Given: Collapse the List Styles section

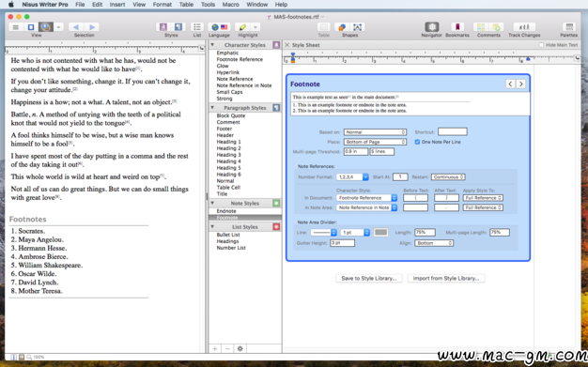Looking at the screenshot, I should coord(212,226).
